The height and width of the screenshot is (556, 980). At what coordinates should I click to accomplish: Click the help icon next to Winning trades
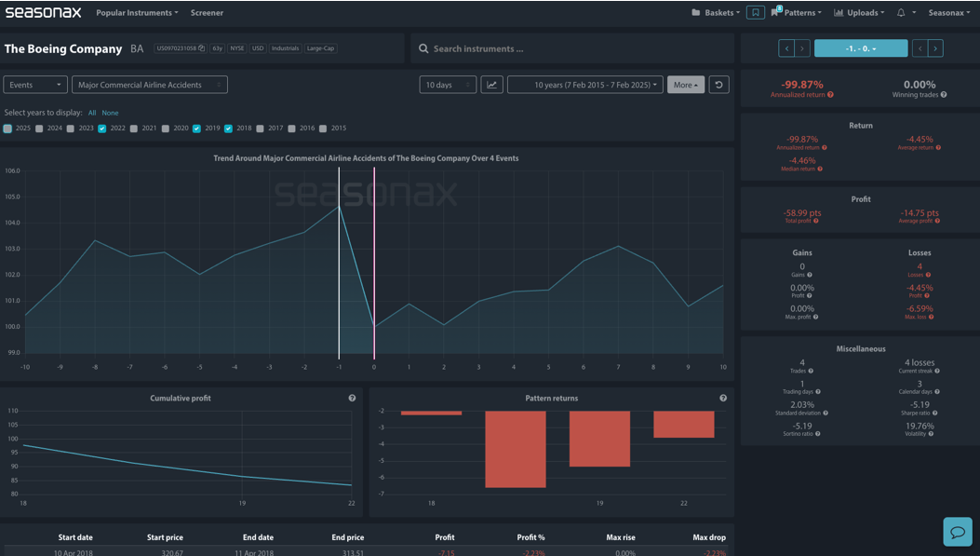coord(944,95)
